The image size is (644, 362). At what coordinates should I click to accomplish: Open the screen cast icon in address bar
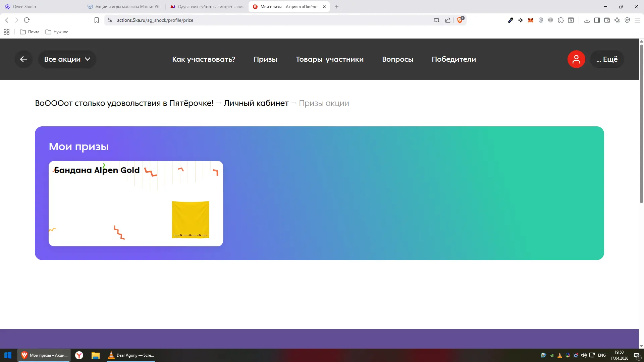pyautogui.click(x=436, y=20)
